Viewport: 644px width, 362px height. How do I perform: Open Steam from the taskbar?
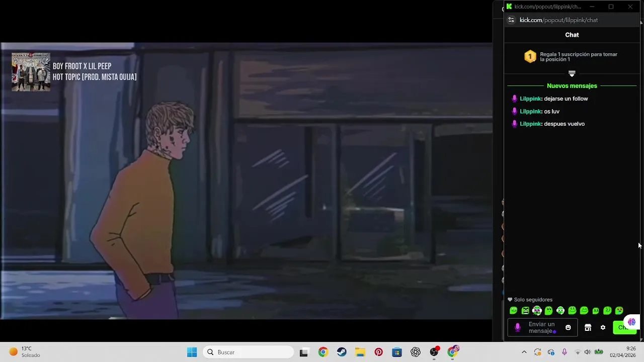[x=342, y=352]
